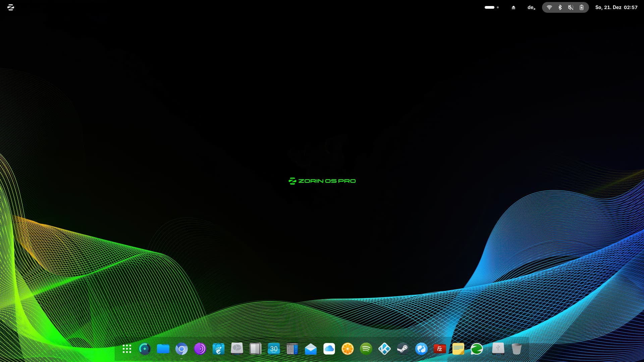Open Kodi media center icon
Screen dimensions: 644x362
click(384, 349)
